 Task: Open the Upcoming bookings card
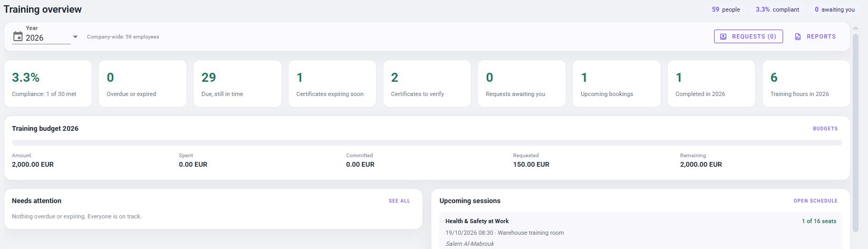(616, 83)
